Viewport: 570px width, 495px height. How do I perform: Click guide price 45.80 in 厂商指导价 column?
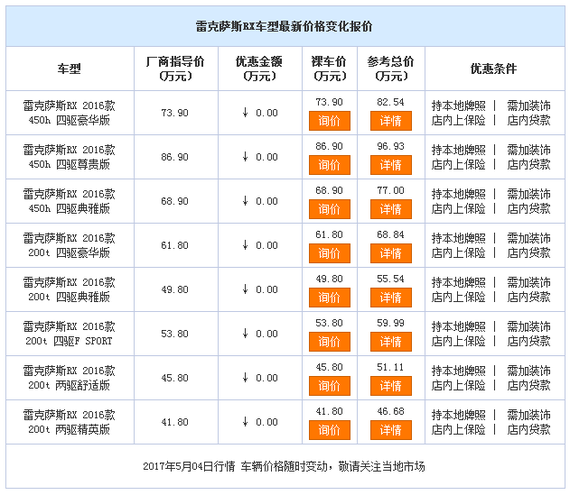[175, 378]
